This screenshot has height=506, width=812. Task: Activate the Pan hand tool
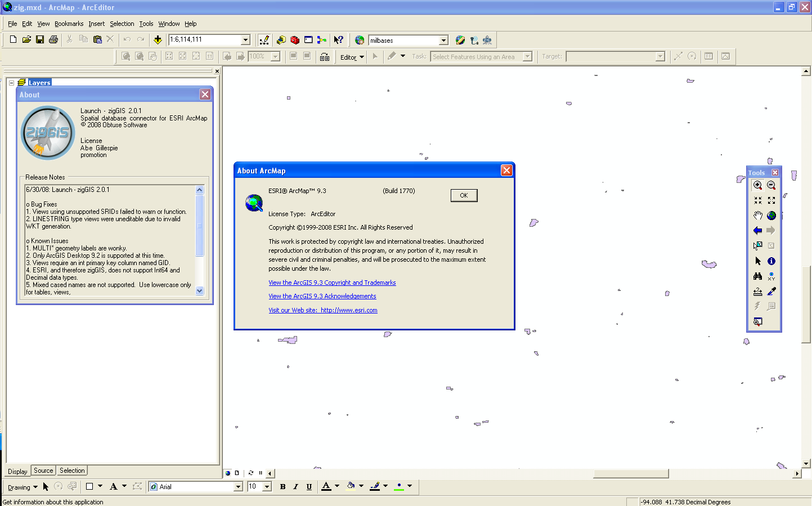(757, 216)
